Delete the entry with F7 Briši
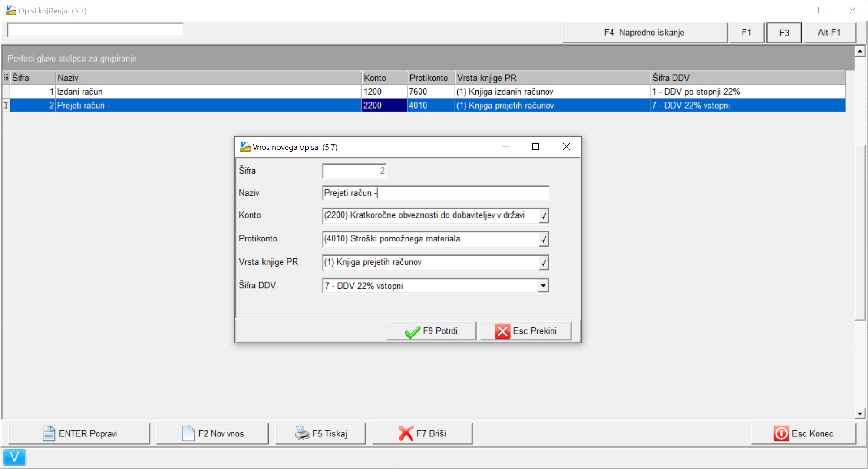The height and width of the screenshot is (469, 868). click(x=422, y=433)
